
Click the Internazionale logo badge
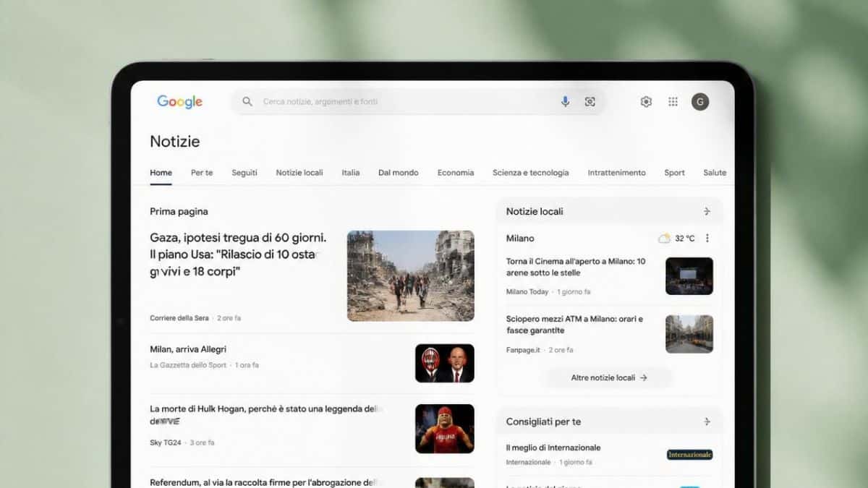(x=689, y=455)
